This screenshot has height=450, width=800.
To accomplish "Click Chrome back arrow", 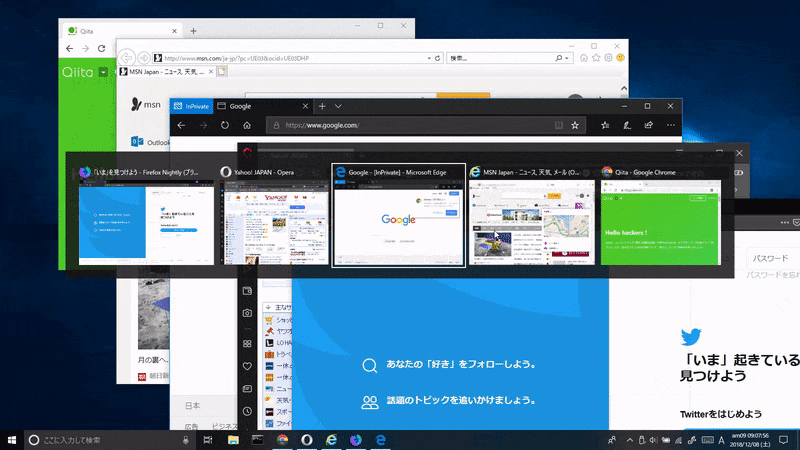I will coord(69,48).
